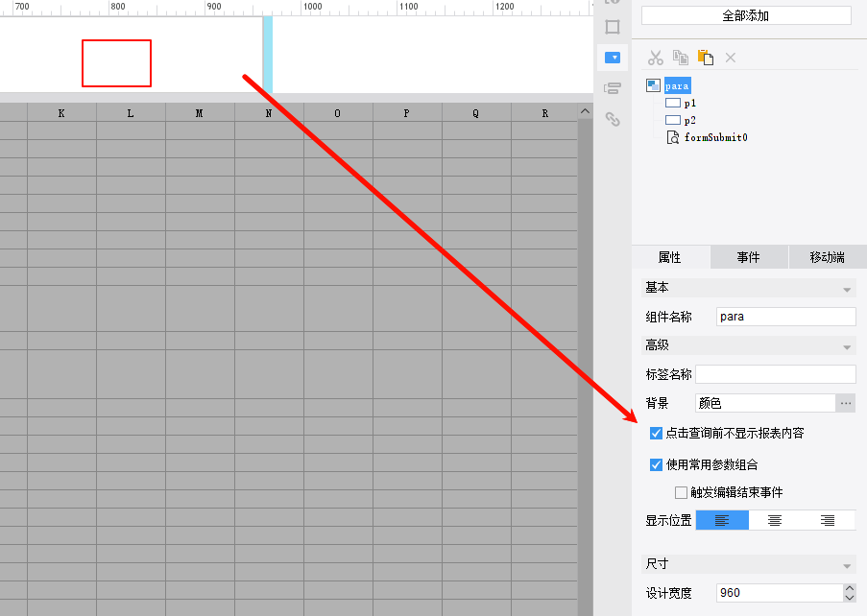The width and height of the screenshot is (867, 616).
Task: Click the cut scissors icon
Action: click(655, 58)
